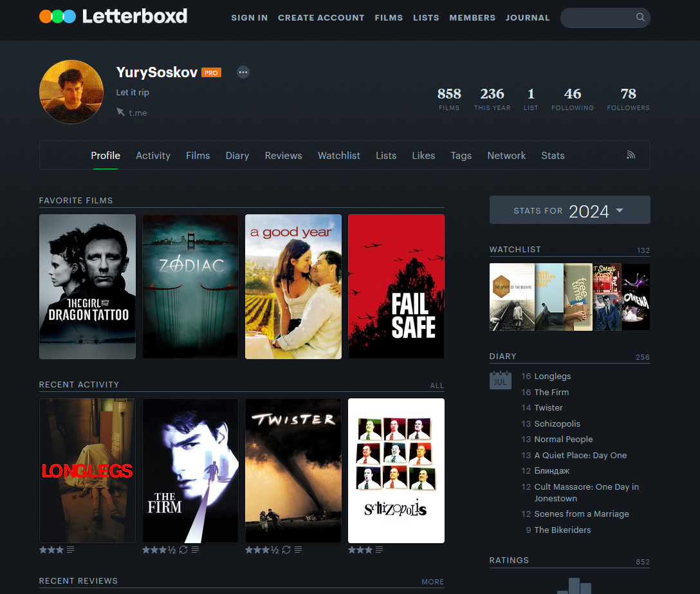This screenshot has height=594, width=700.
Task: Switch to the Lists profile tab
Action: coord(386,156)
